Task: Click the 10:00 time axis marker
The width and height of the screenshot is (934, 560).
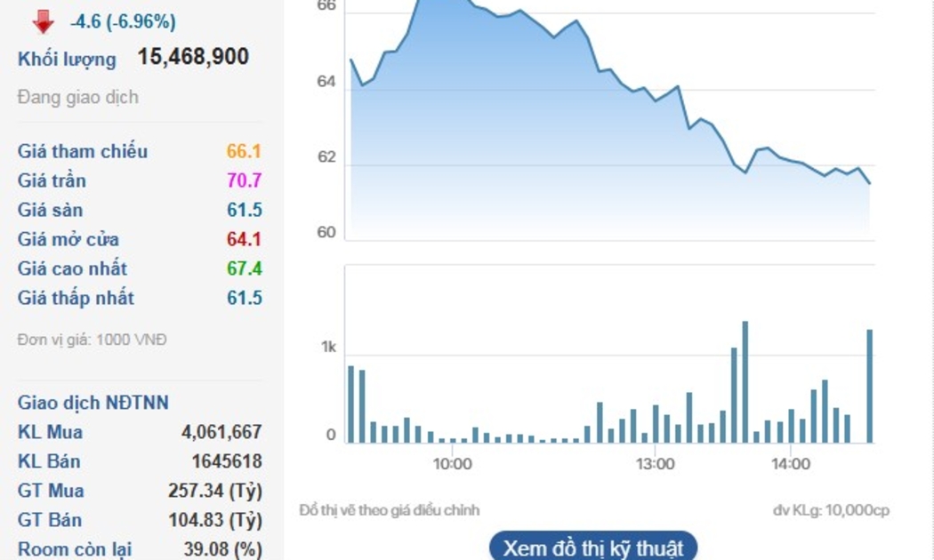Action: (x=452, y=464)
